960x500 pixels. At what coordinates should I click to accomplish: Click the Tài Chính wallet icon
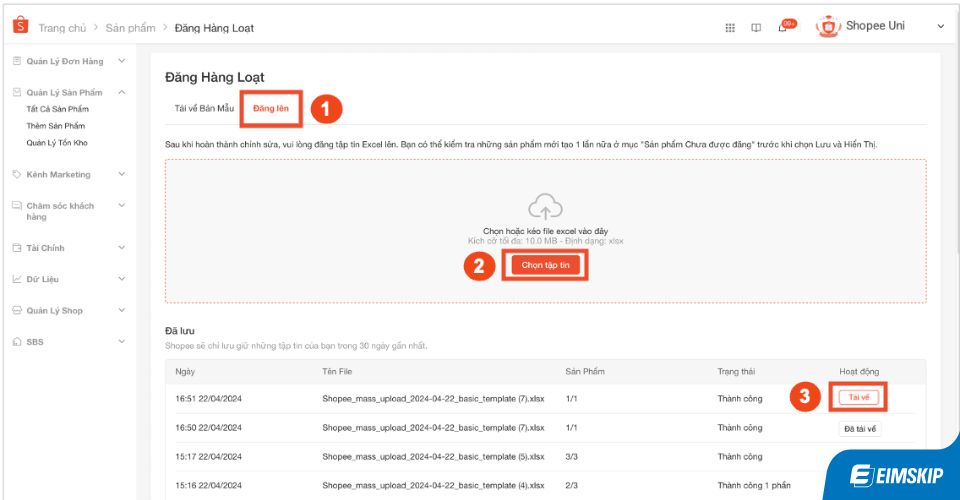pos(17,248)
